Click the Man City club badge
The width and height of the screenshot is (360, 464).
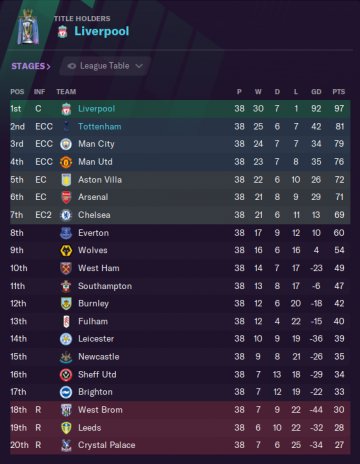click(66, 144)
